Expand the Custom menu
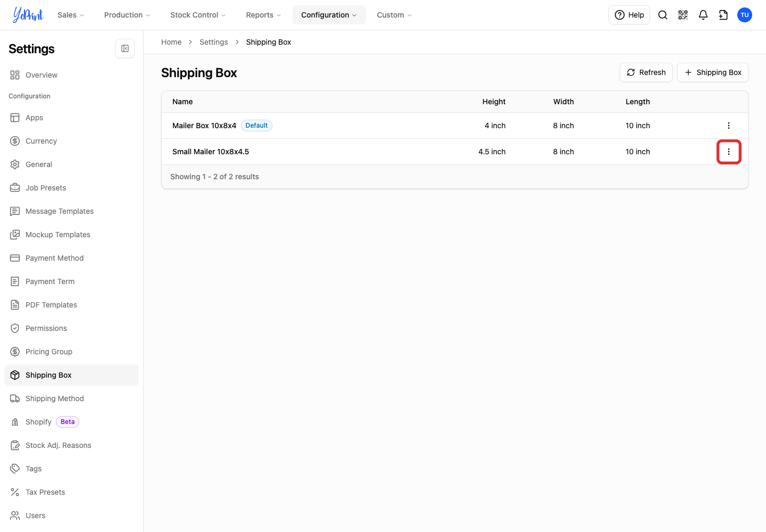 coord(394,15)
